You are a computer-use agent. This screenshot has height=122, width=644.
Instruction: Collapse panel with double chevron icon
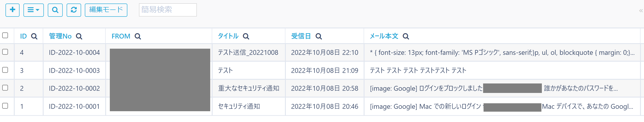click(641, 11)
